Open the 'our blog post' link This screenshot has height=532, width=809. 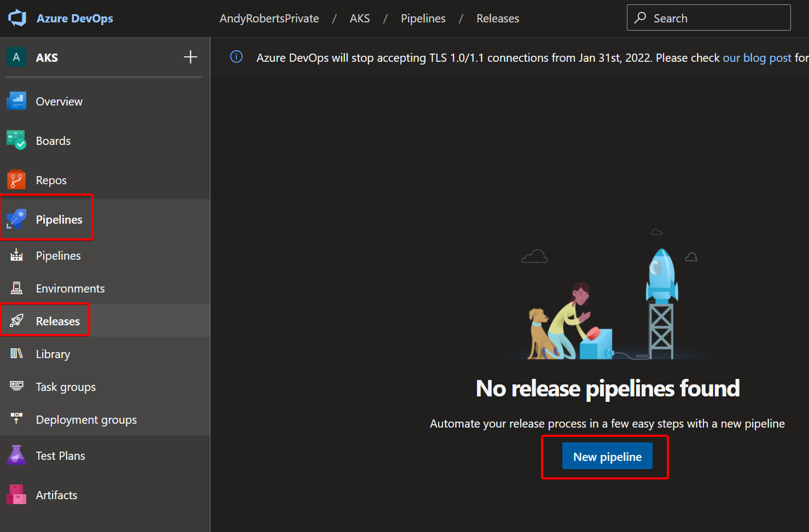(757, 58)
